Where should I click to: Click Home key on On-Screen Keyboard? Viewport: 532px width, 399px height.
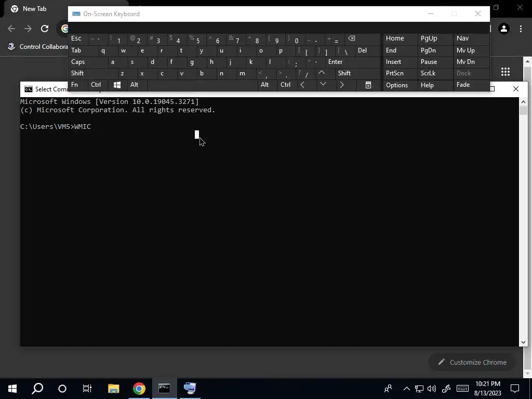point(401,38)
